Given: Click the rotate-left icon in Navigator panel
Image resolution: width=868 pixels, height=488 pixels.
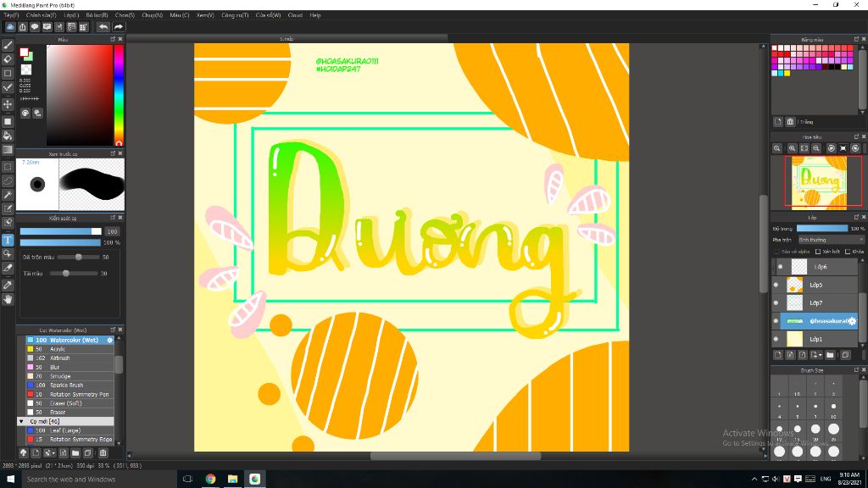Looking at the screenshot, I should pos(831,148).
